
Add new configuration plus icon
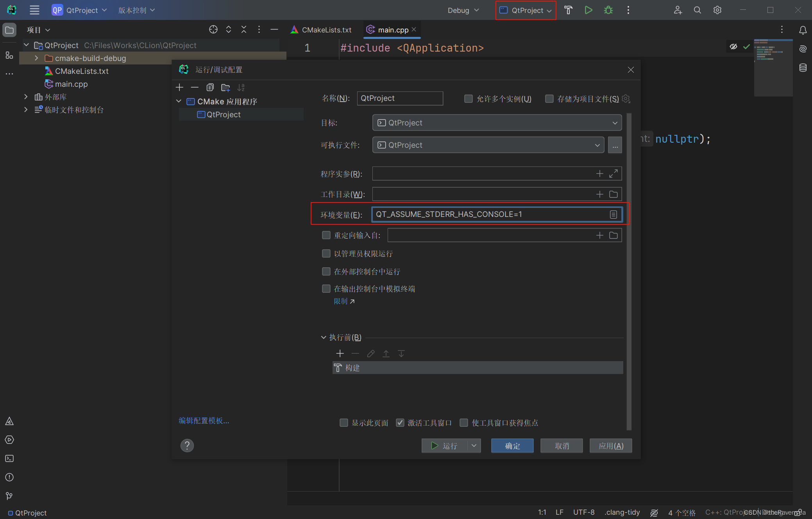point(179,87)
